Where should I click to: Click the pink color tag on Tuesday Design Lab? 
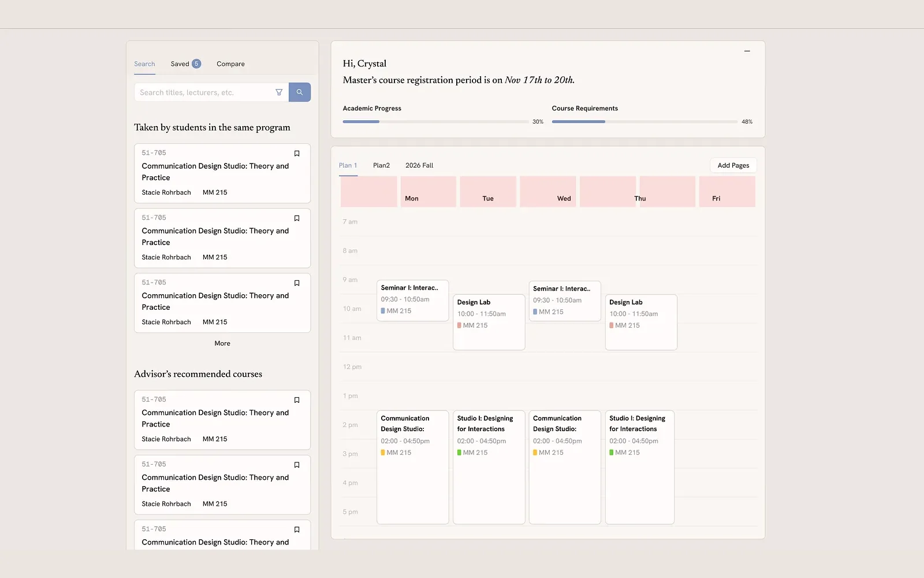459,325
